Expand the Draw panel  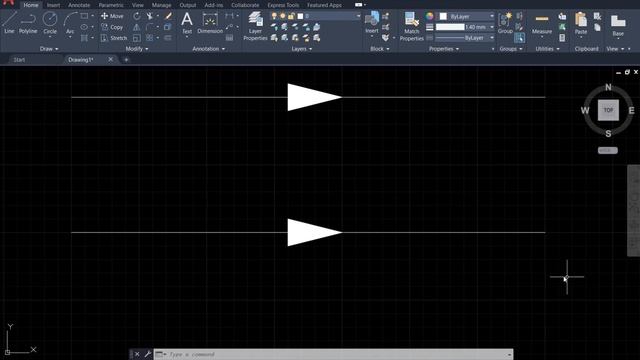49,49
